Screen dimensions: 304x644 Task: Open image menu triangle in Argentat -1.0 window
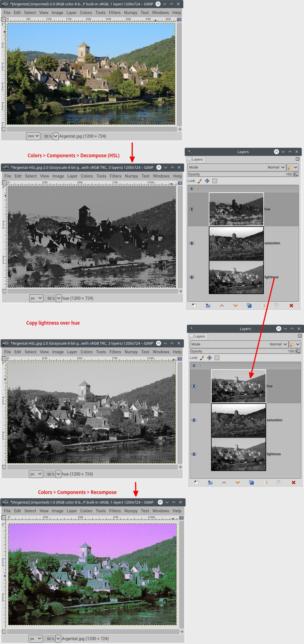click(x=4, y=518)
